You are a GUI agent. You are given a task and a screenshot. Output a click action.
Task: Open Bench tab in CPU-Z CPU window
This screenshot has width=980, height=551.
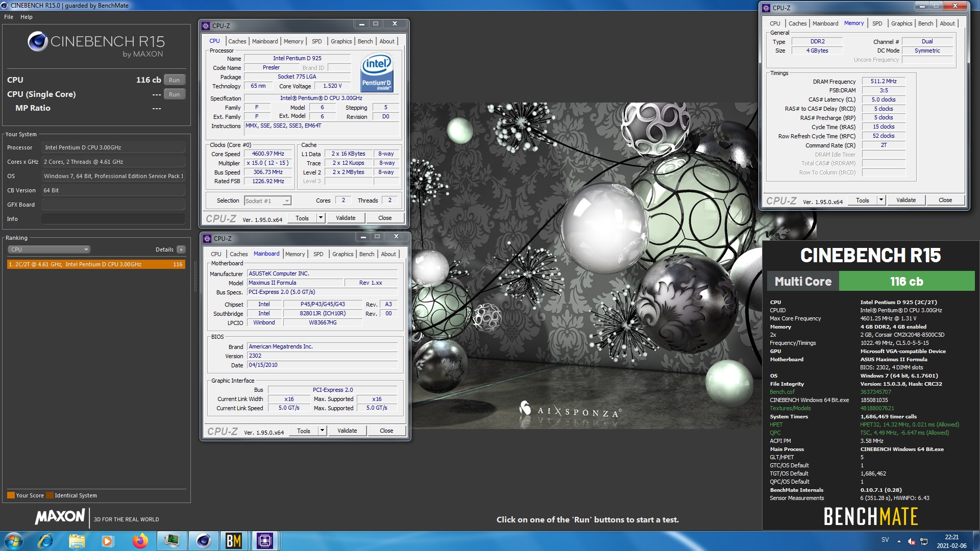(x=365, y=41)
